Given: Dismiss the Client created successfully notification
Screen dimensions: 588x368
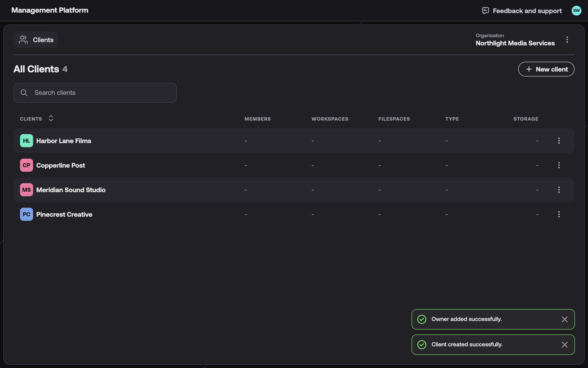Looking at the screenshot, I should tap(565, 345).
